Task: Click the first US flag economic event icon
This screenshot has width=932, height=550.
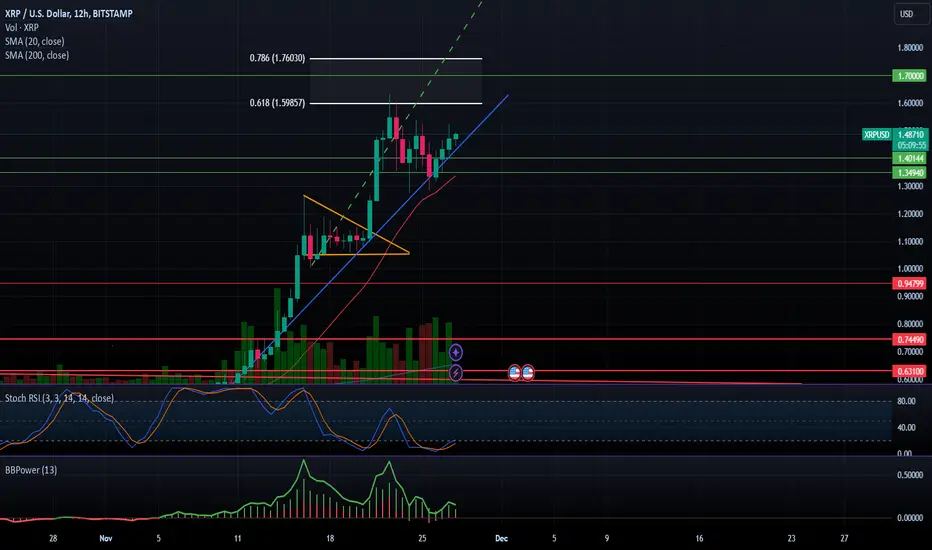Action: pos(515,373)
